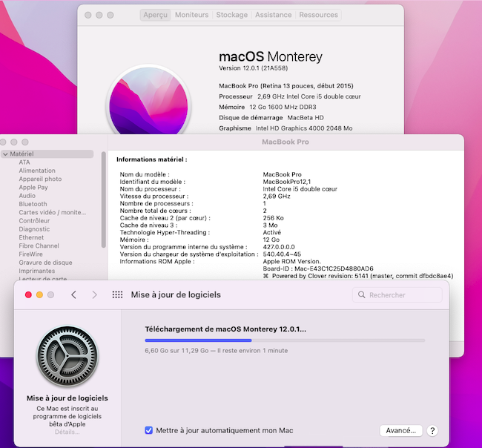Switch to the Moniteurs tab

[x=191, y=15]
